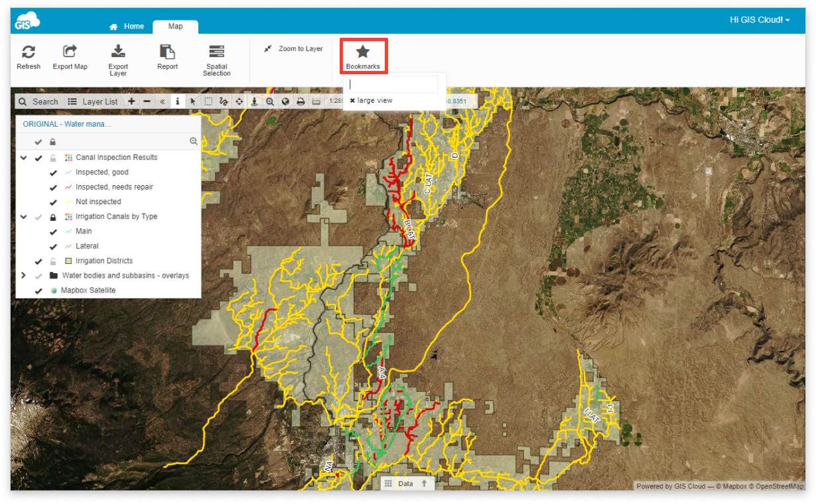
Task: Open the Layer List panel
Action: (93, 101)
